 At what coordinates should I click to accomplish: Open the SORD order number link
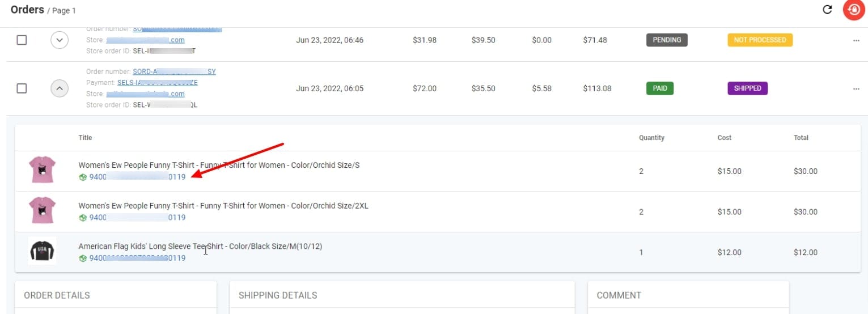coord(174,72)
